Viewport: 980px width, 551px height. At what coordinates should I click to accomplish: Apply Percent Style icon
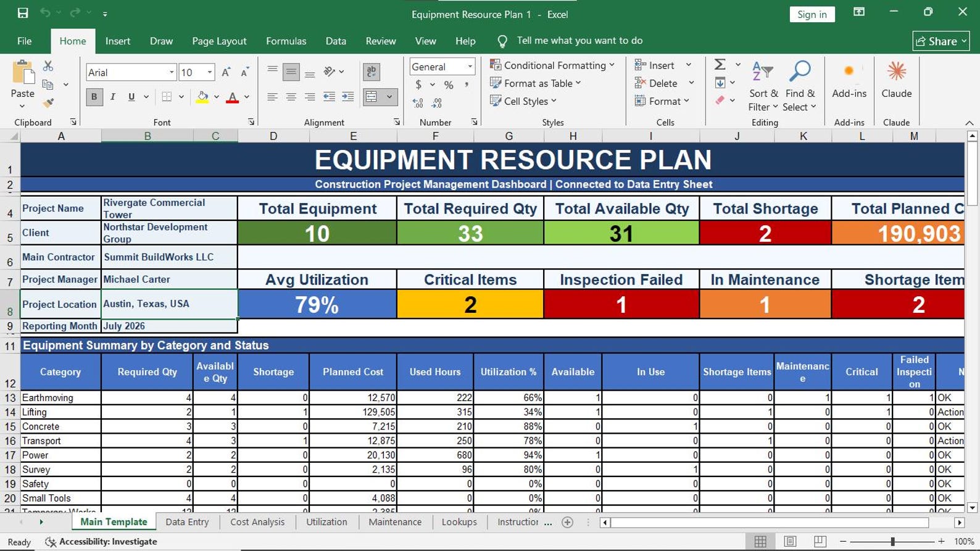click(449, 85)
